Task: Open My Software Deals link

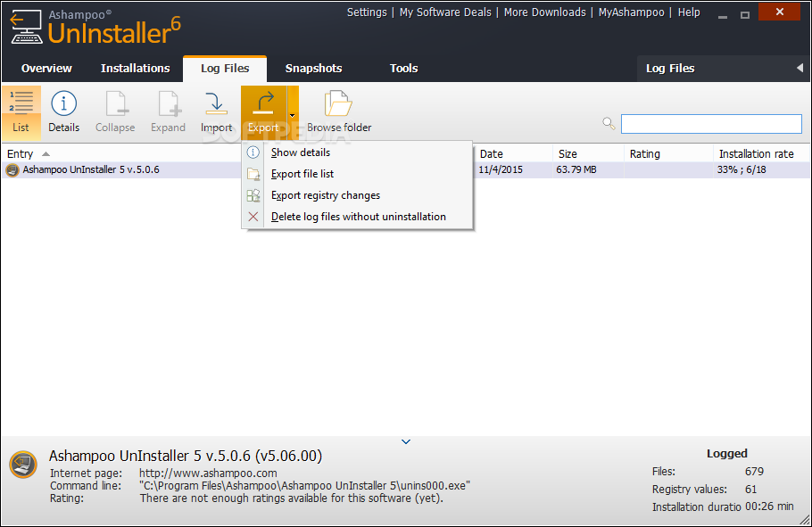Action: coord(445,12)
